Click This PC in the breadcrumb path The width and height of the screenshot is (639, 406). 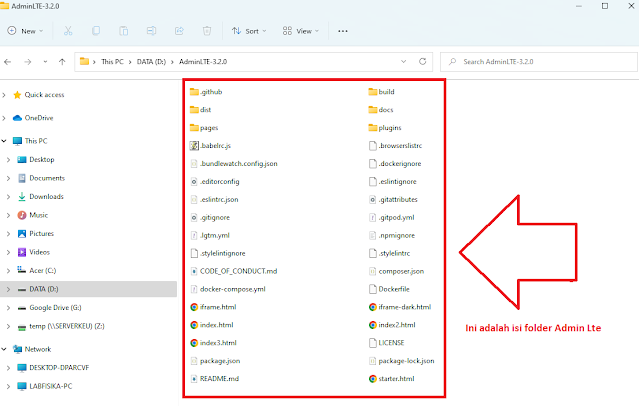point(112,62)
